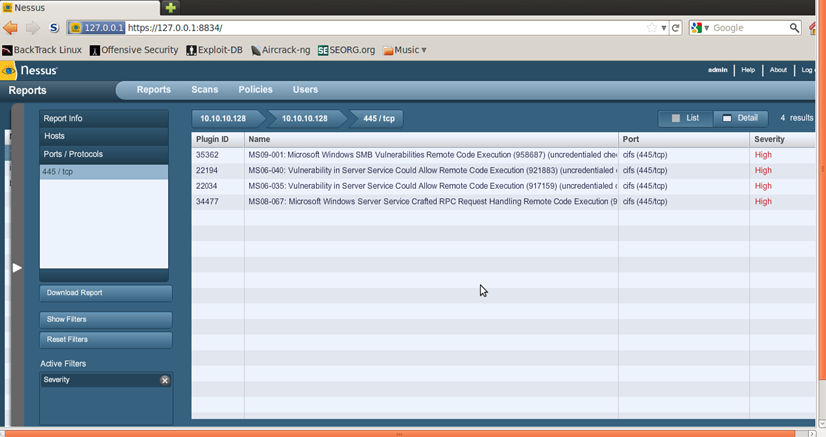Open the Report Info section
Screen dimensions: 826x437
(x=104, y=118)
